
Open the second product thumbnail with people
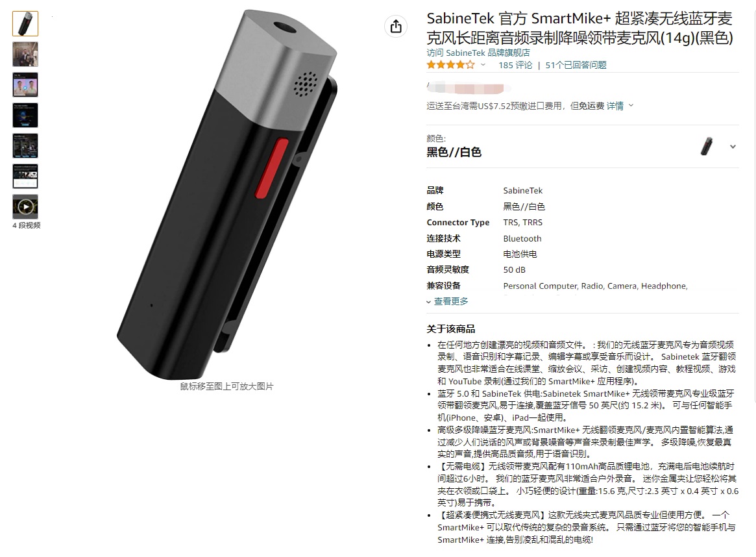pyautogui.click(x=25, y=54)
